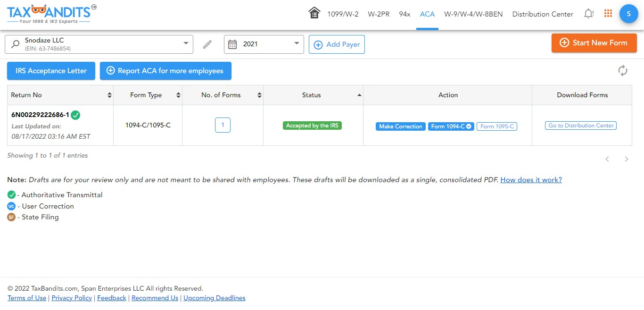
Task: Open the 2021 tax year dropdown
Action: click(297, 44)
